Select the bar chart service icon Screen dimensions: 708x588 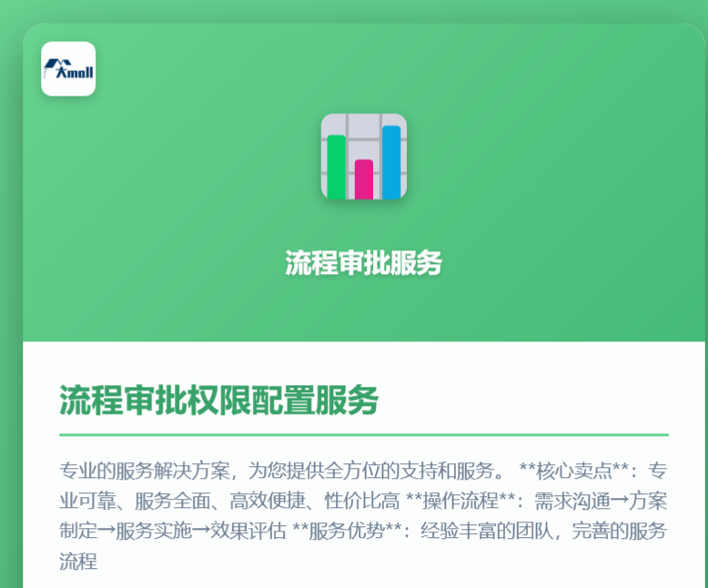364,157
